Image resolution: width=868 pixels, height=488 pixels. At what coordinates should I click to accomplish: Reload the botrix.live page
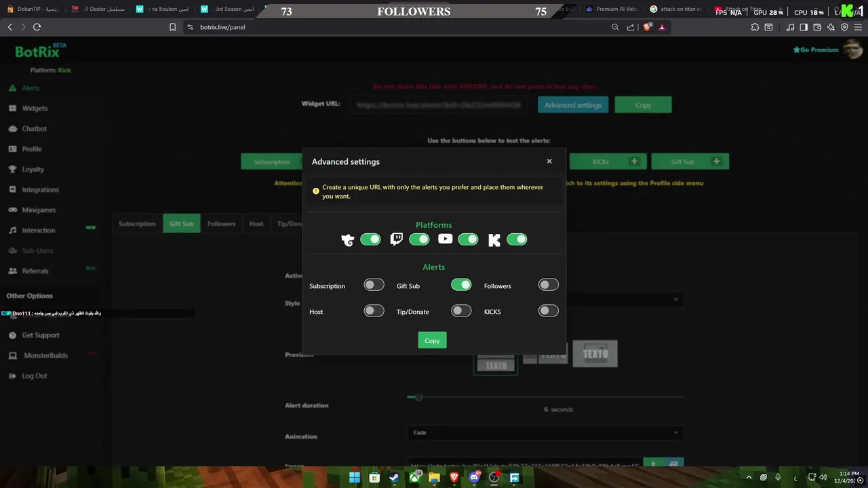click(37, 27)
